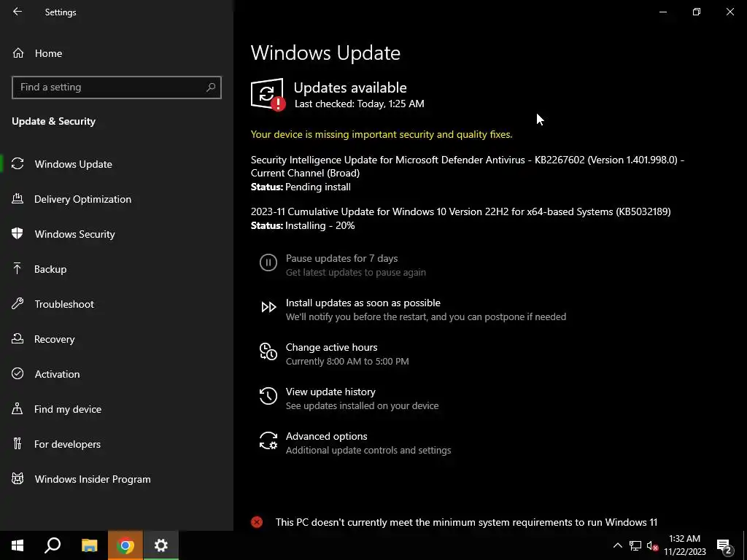The width and height of the screenshot is (747, 560).
Task: Open the Windows Start menu
Action: point(18,545)
